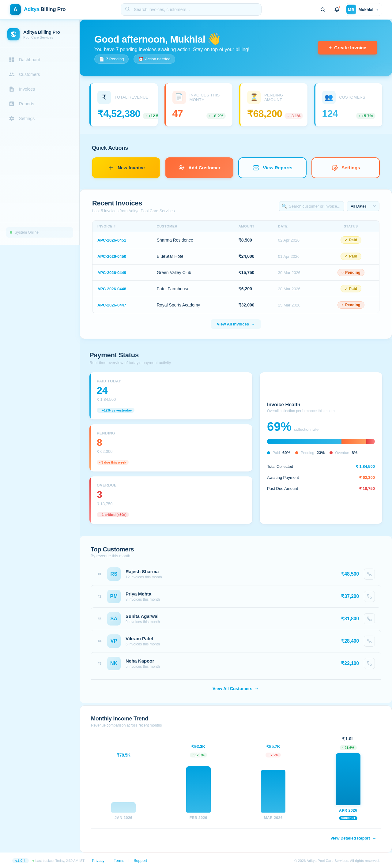Focus the Search customer or invoice field
Viewport: 392px width, 868px height.
pos(311,206)
